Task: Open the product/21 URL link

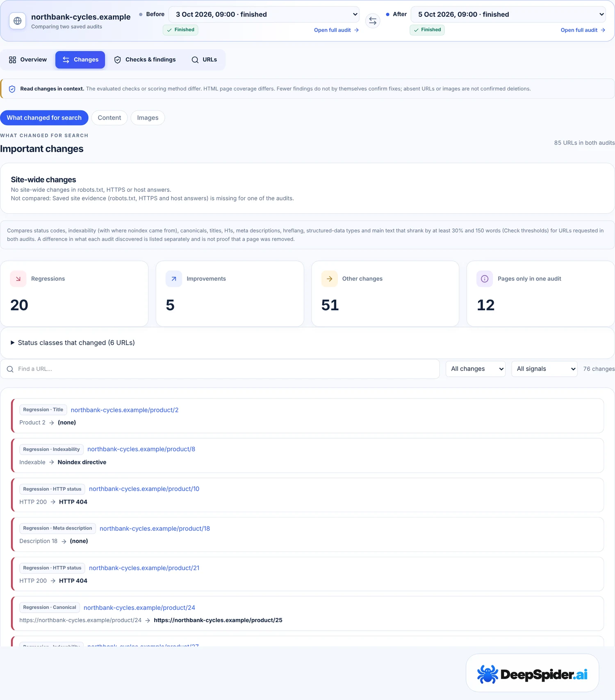Action: pos(144,568)
